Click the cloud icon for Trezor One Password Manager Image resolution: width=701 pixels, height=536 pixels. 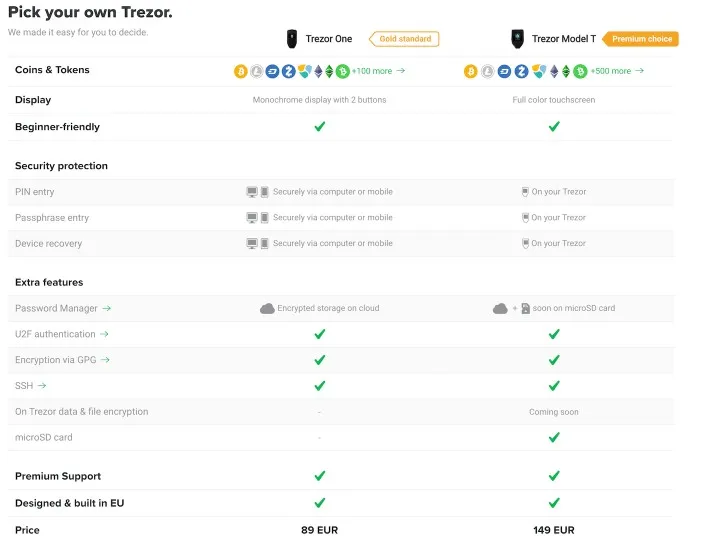pyautogui.click(x=267, y=308)
